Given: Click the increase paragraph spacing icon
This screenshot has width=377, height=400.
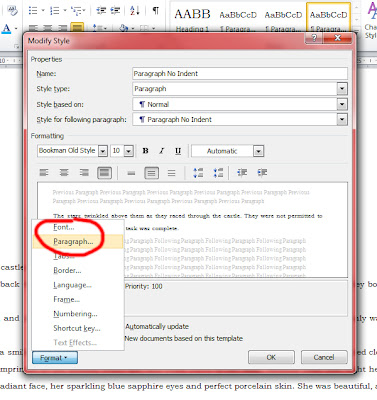Looking at the screenshot, I should tap(198, 173).
